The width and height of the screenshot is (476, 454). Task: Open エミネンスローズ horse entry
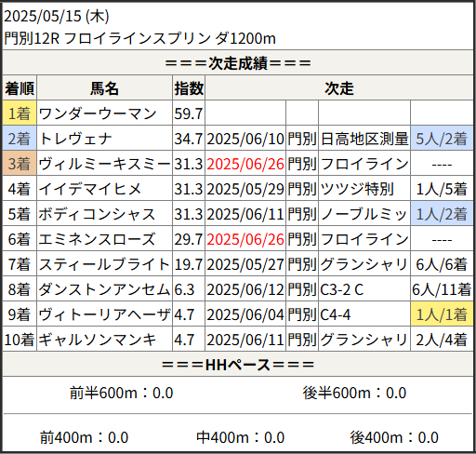[97, 239]
